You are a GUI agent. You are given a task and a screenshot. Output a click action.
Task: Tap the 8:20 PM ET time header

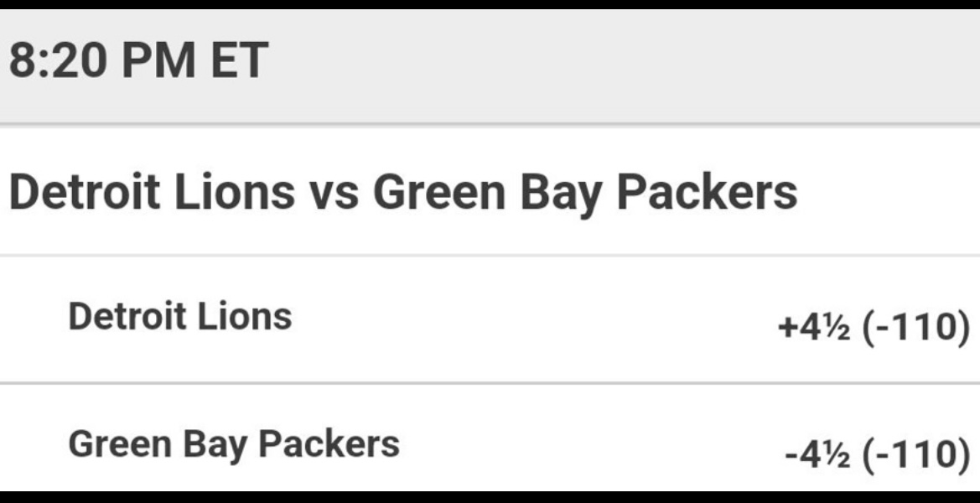(x=139, y=60)
